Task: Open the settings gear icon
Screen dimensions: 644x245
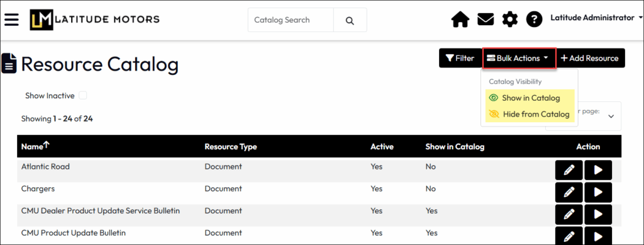Action: 510,20
